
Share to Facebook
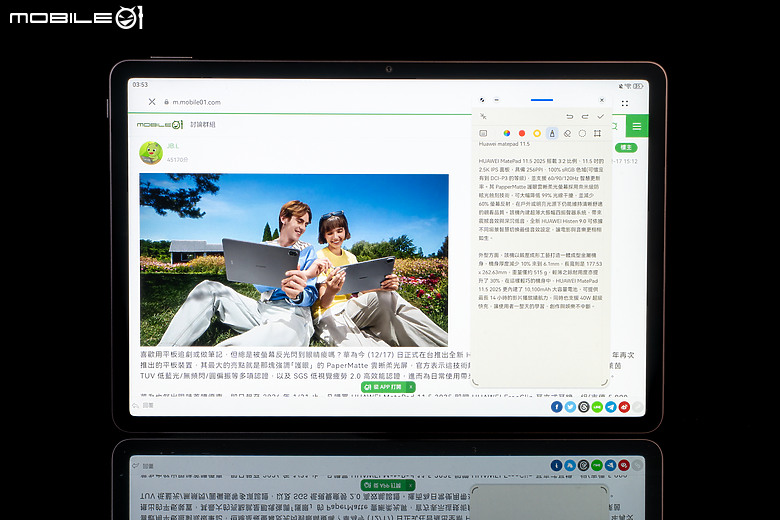coord(557,407)
